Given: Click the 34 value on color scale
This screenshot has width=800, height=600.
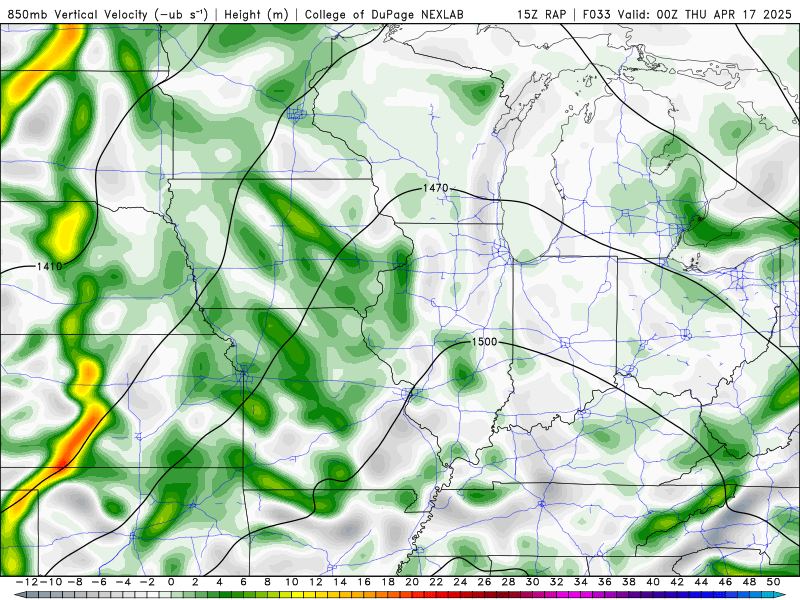Looking at the screenshot, I should pos(581,582).
